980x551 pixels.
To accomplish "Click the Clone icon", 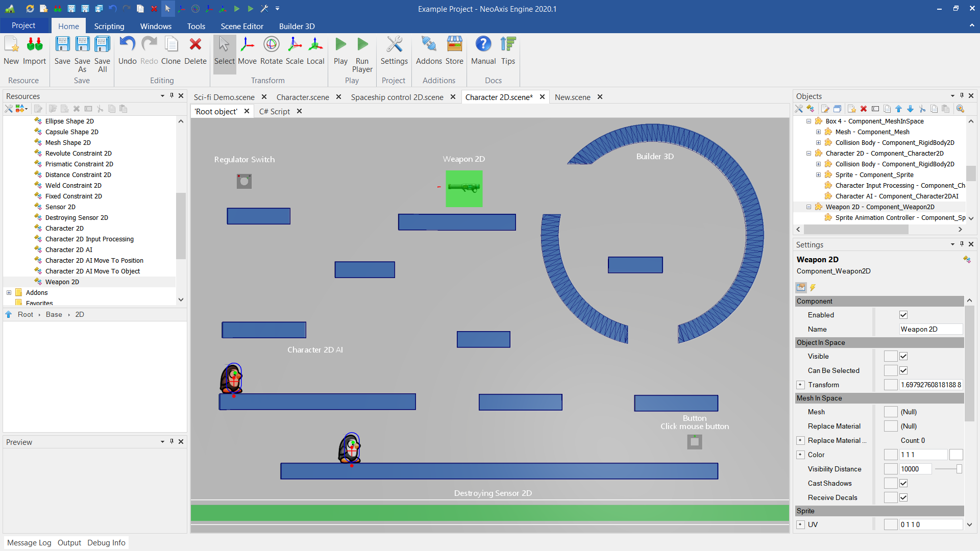I will [x=171, y=51].
